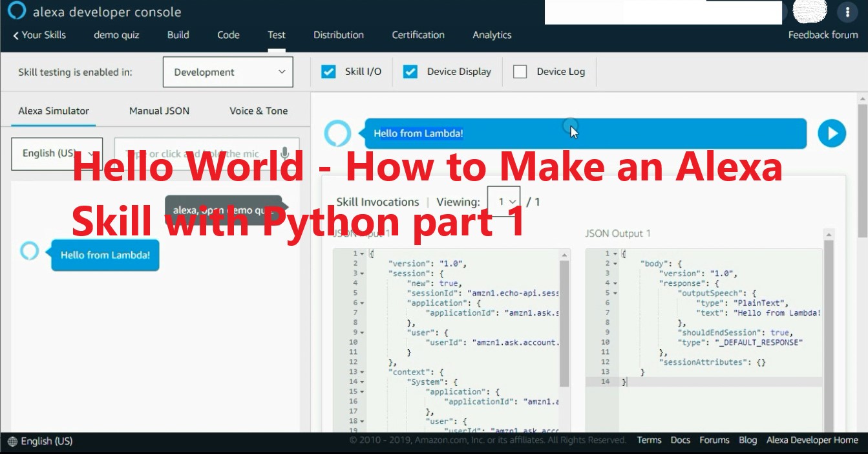Visit Alexa Developer Home from the footer

click(x=812, y=440)
